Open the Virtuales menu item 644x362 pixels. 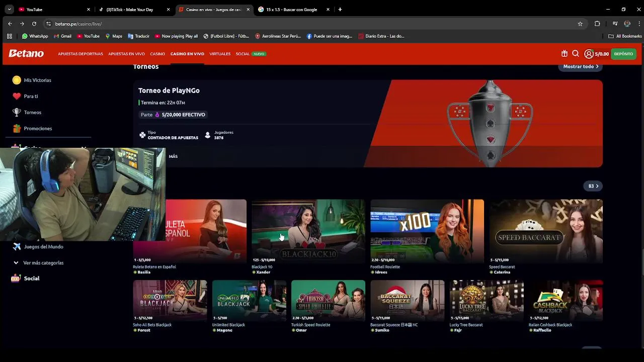click(x=220, y=54)
